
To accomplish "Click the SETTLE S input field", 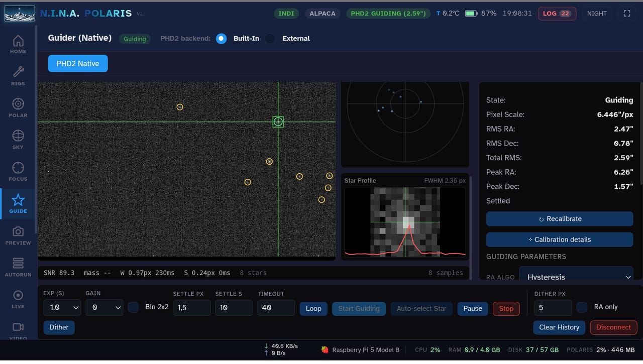I will [234, 307].
